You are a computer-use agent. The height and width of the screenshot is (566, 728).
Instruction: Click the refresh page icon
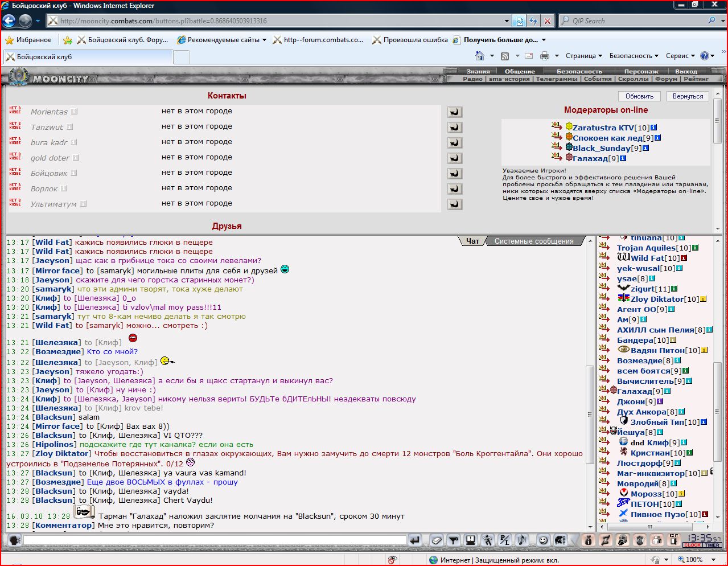[533, 21]
